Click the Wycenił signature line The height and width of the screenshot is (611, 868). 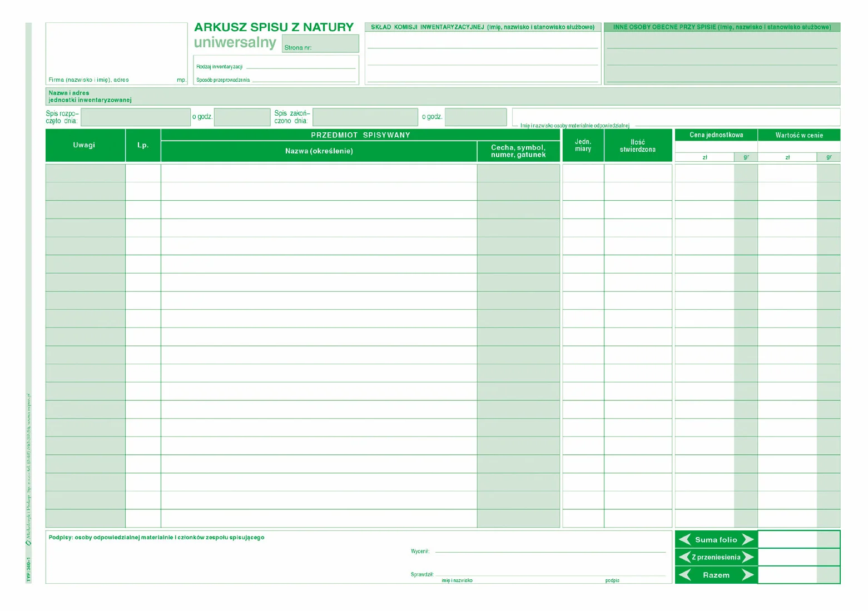(550, 550)
